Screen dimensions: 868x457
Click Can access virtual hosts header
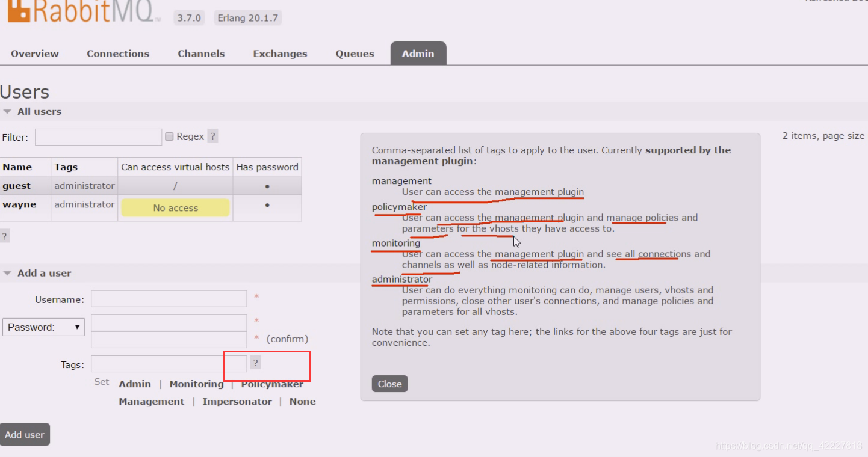[x=175, y=167]
